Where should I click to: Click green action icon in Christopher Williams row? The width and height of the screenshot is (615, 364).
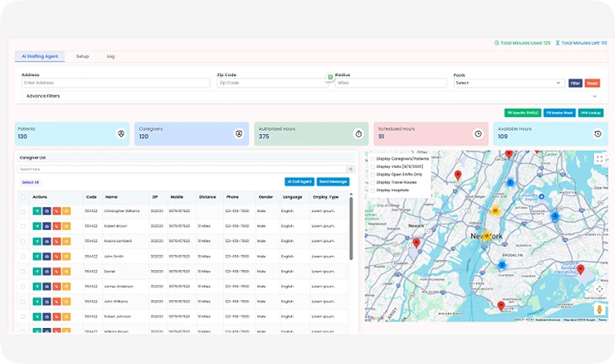click(x=37, y=211)
